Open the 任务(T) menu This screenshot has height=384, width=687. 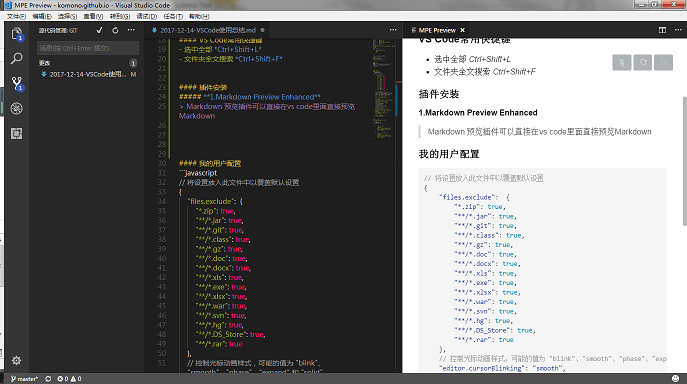point(173,16)
